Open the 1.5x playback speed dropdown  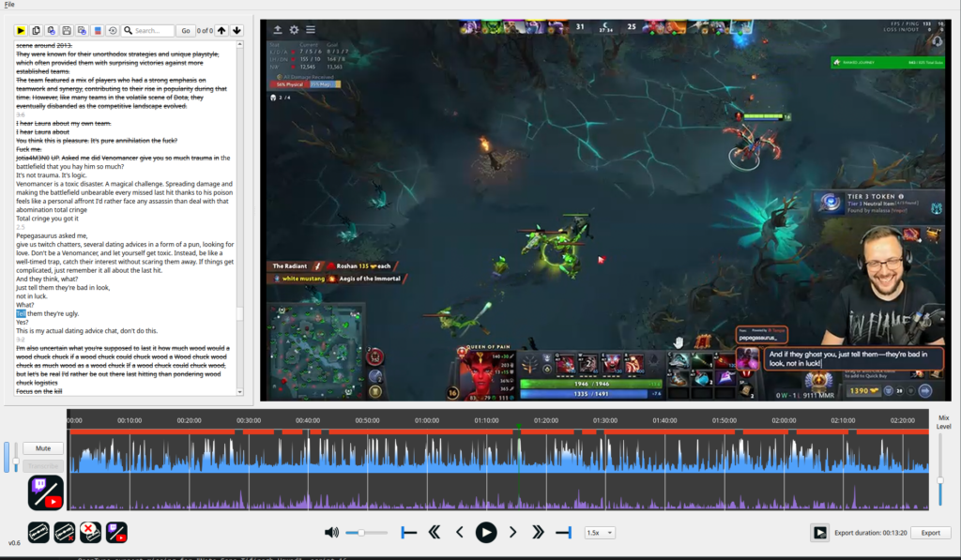click(599, 533)
